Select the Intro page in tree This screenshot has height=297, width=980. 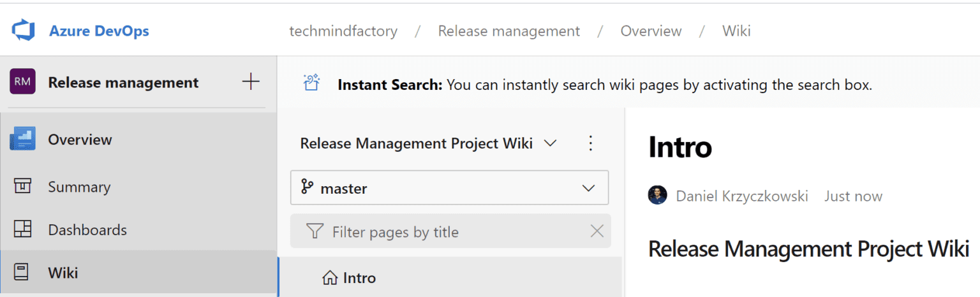tap(359, 278)
